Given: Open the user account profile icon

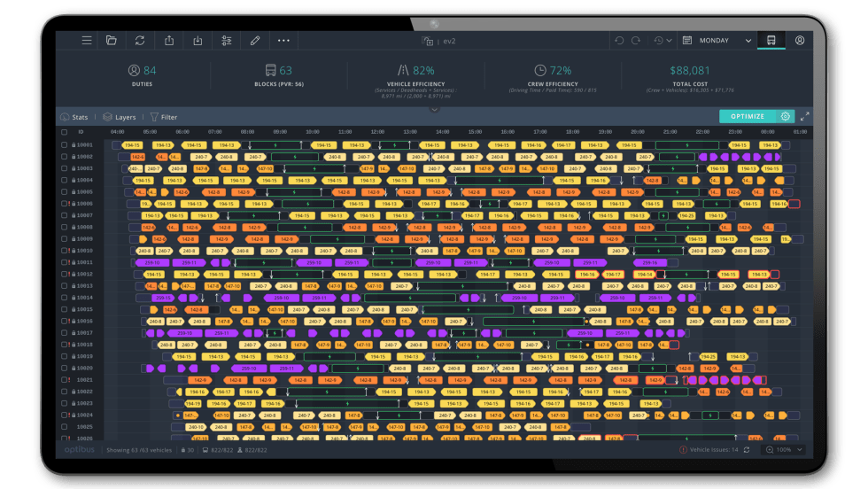Looking at the screenshot, I should (x=800, y=41).
